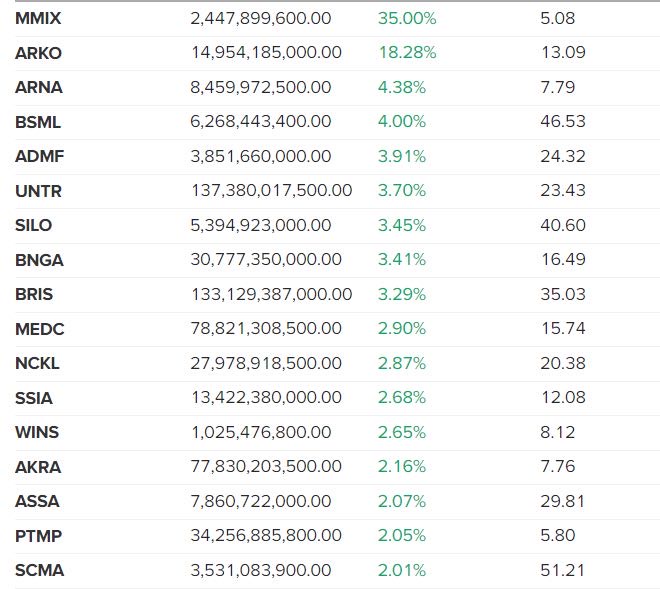Open the SCMA ticker symbol

pos(39,571)
